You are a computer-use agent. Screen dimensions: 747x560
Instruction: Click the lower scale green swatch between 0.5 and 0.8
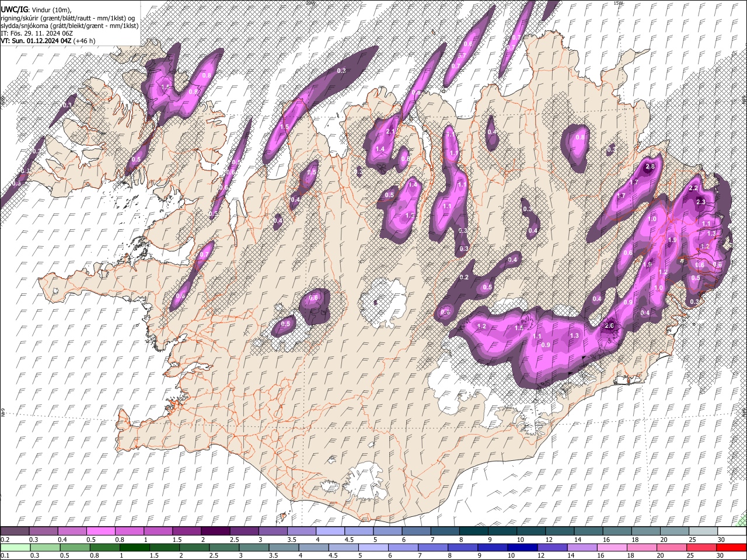point(75,547)
